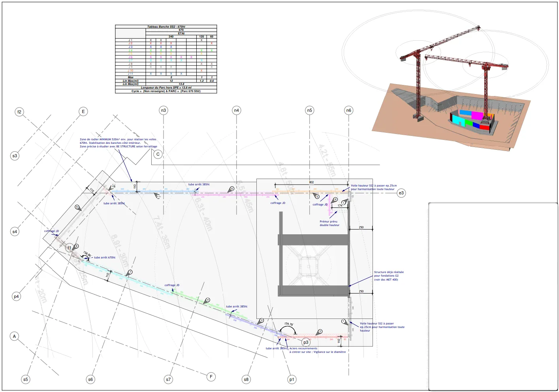Image resolution: width=559 pixels, height=392 pixels.
Task: Select the n6 grid axis bubble
Action: [x=348, y=110]
